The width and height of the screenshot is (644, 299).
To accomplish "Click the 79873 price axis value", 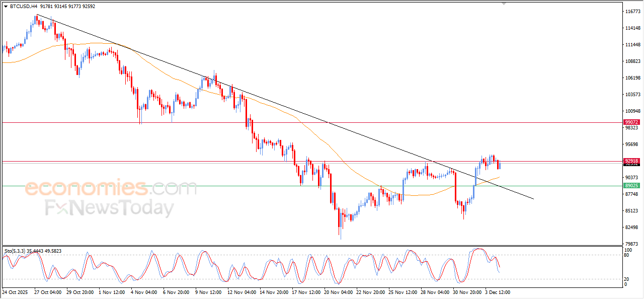I will 632,244.
